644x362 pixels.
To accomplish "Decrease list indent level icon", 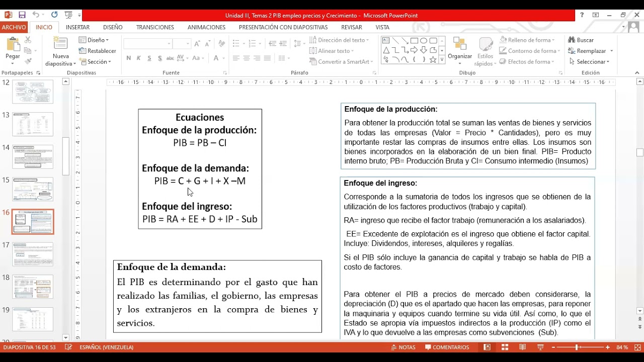I will (x=272, y=44).
